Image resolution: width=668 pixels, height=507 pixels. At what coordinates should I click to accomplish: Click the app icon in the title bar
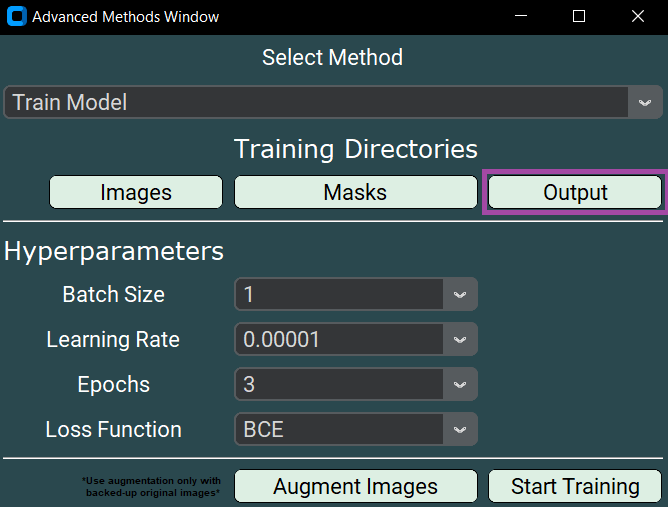(x=16, y=17)
